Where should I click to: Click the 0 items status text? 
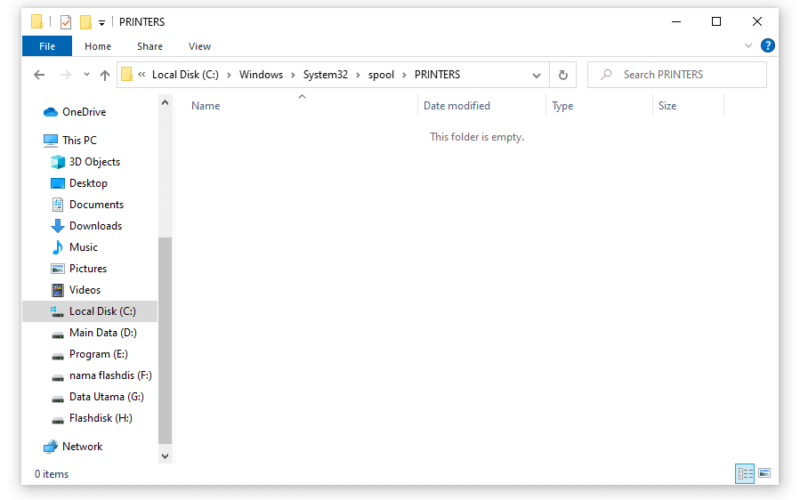[52, 474]
